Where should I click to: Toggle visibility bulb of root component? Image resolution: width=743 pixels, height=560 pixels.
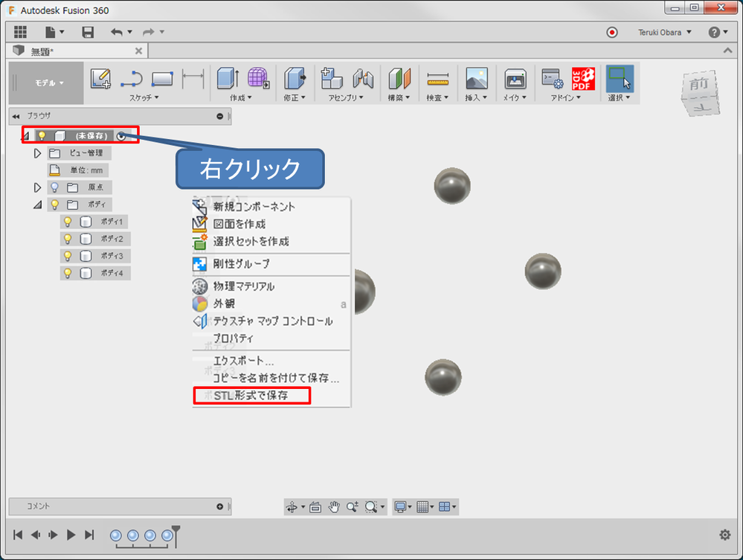[x=42, y=136]
